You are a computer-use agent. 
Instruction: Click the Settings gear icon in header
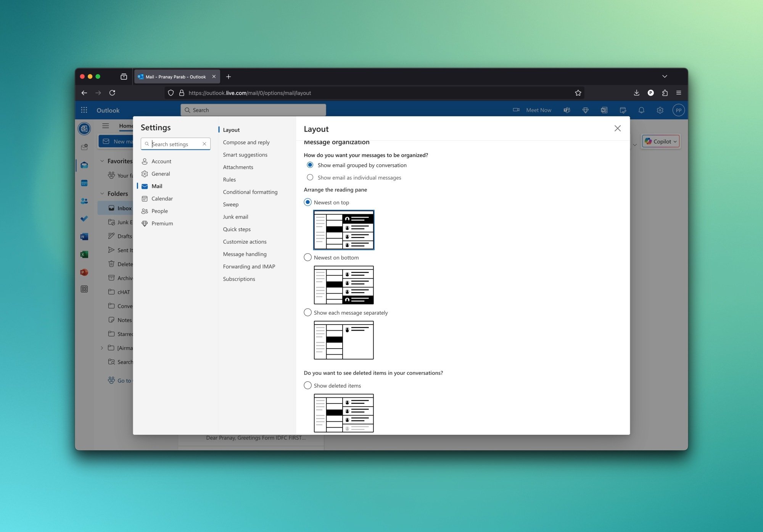click(660, 110)
